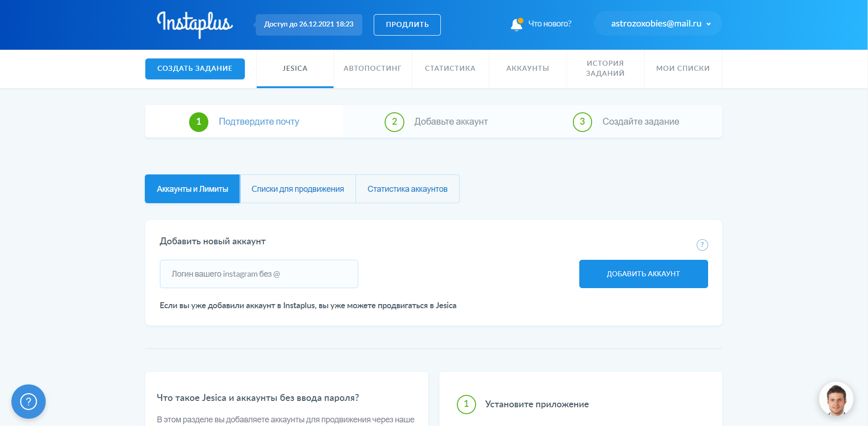The image size is (868, 426).
Task: Click the Instaplus logo
Action: coord(195,24)
